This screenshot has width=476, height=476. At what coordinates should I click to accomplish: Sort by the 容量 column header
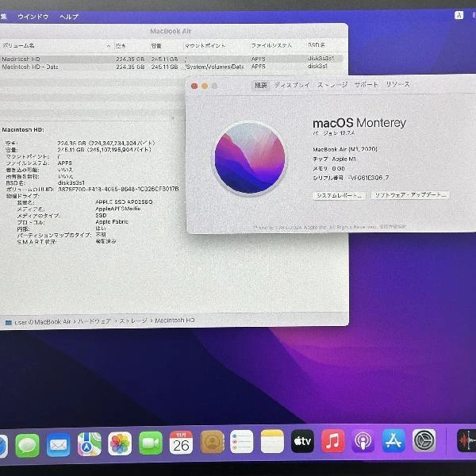pos(156,46)
